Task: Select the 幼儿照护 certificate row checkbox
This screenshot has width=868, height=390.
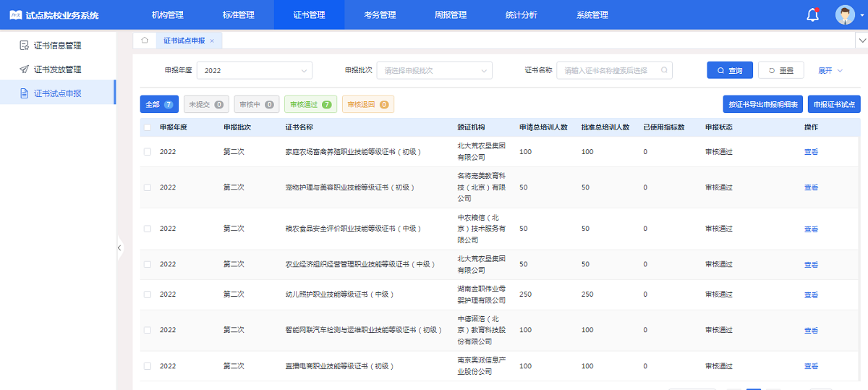Action: click(x=148, y=294)
